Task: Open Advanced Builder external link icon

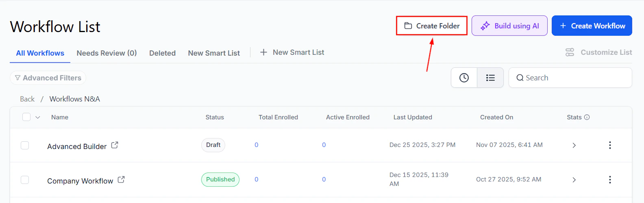Action: tap(115, 145)
